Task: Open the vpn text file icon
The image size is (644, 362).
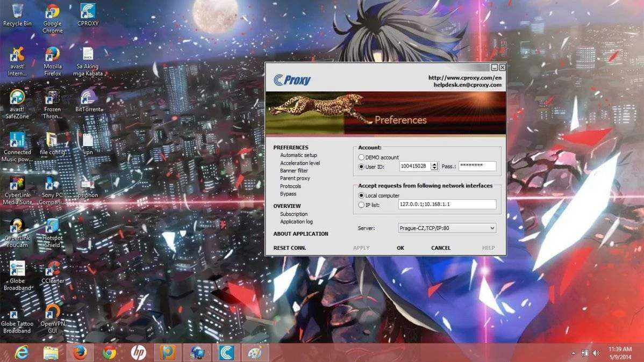Action: tap(88, 143)
